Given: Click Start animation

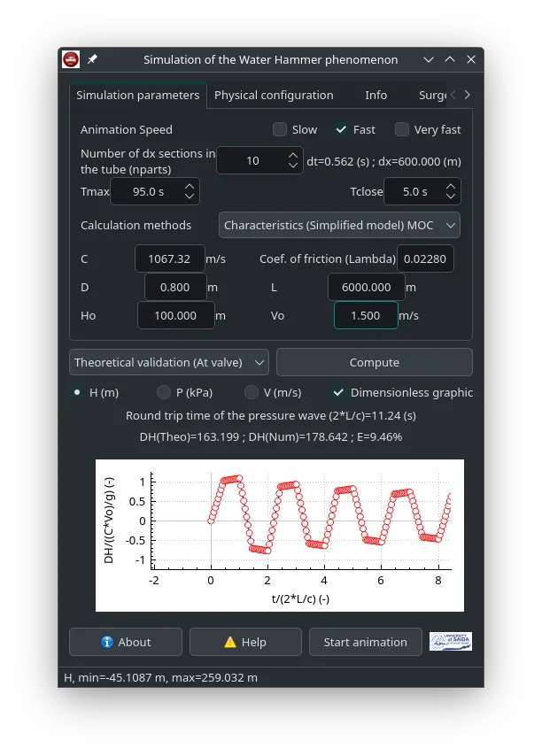Looking at the screenshot, I should (x=366, y=642).
